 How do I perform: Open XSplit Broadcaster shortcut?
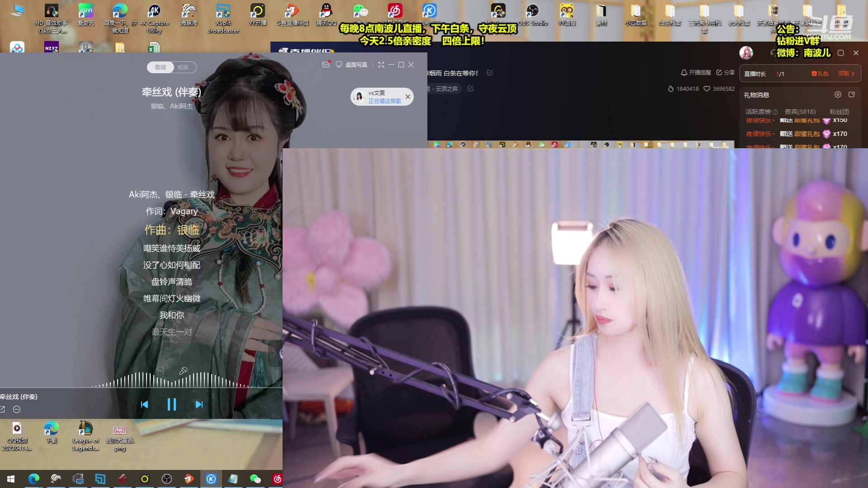click(x=223, y=19)
